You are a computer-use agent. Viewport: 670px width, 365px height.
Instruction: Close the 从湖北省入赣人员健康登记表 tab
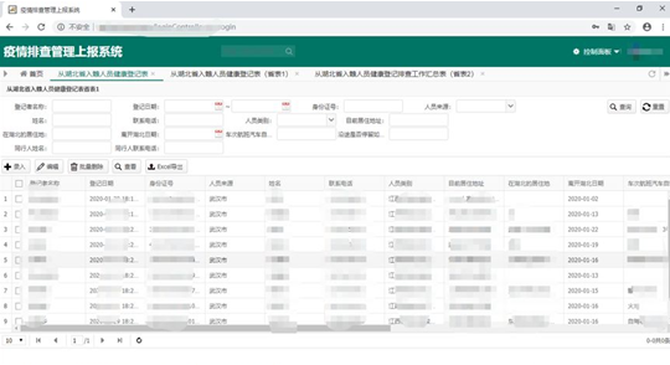[153, 74]
